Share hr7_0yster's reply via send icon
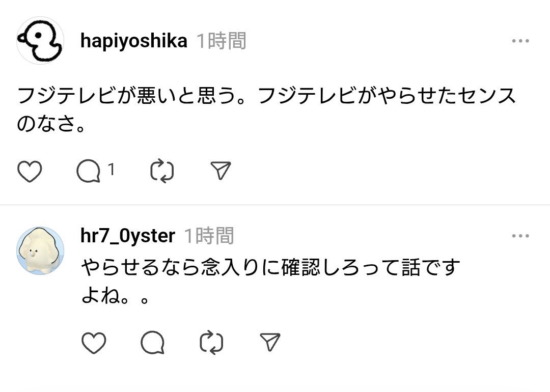 click(270, 342)
